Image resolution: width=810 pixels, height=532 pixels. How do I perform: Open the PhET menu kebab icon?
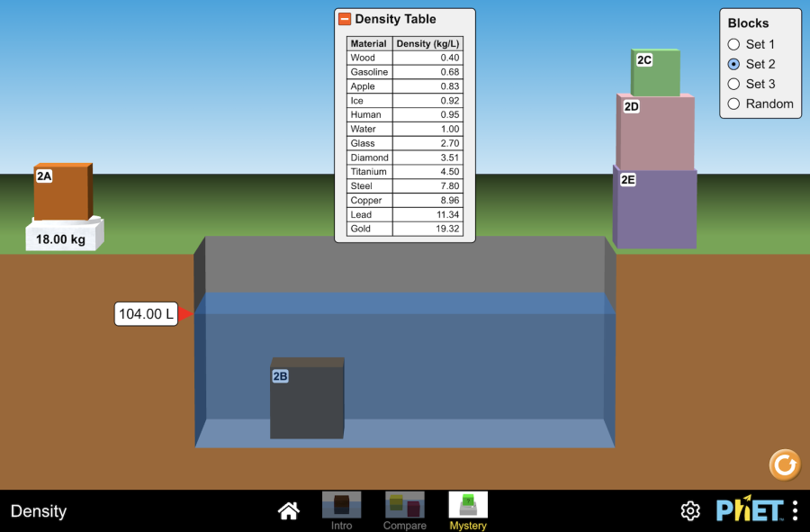pos(795,510)
